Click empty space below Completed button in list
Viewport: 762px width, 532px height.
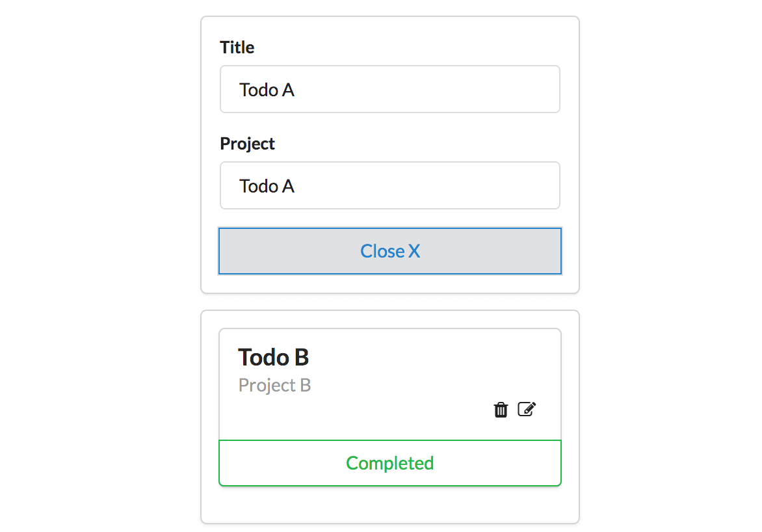pos(389,504)
